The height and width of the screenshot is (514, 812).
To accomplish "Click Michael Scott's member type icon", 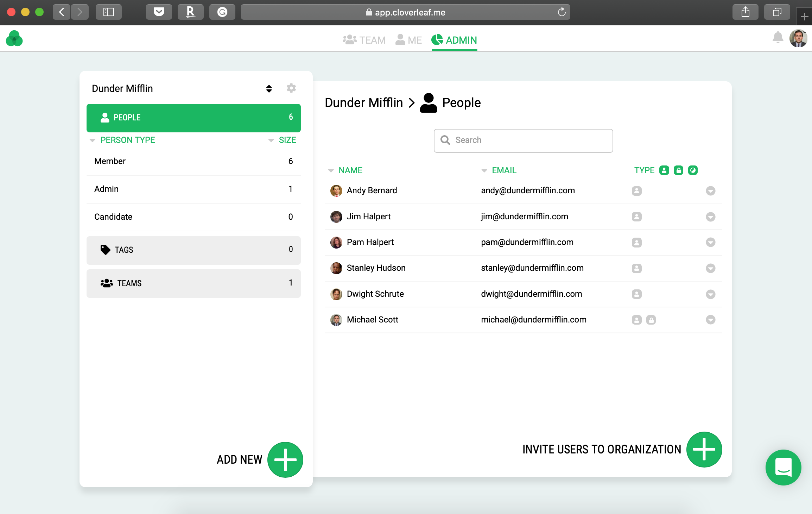I will point(637,320).
